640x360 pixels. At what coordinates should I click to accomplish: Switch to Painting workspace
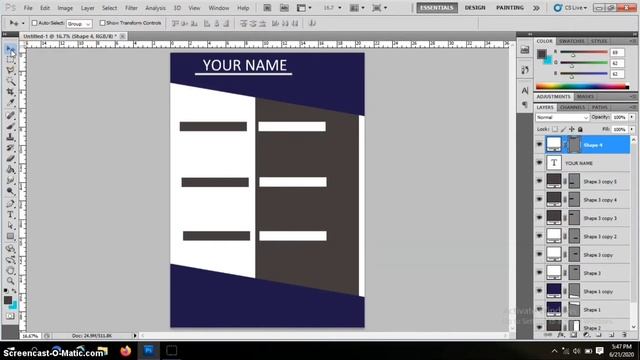pos(510,8)
